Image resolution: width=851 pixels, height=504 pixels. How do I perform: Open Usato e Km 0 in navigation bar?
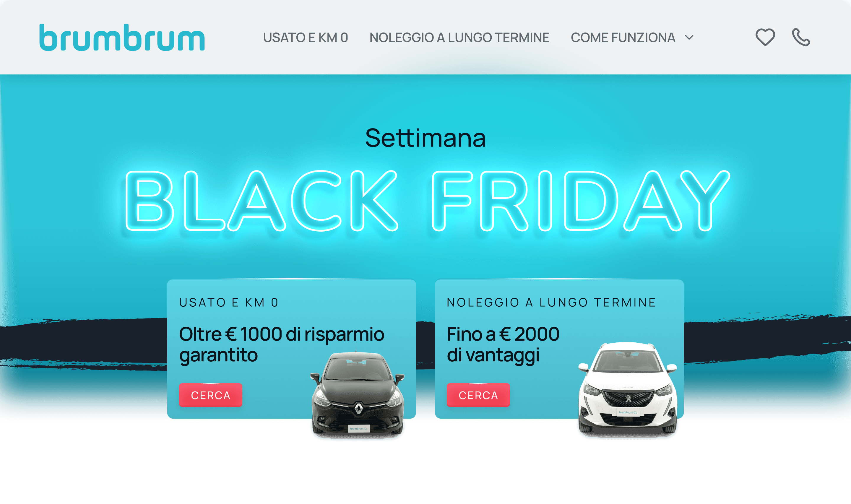(306, 38)
